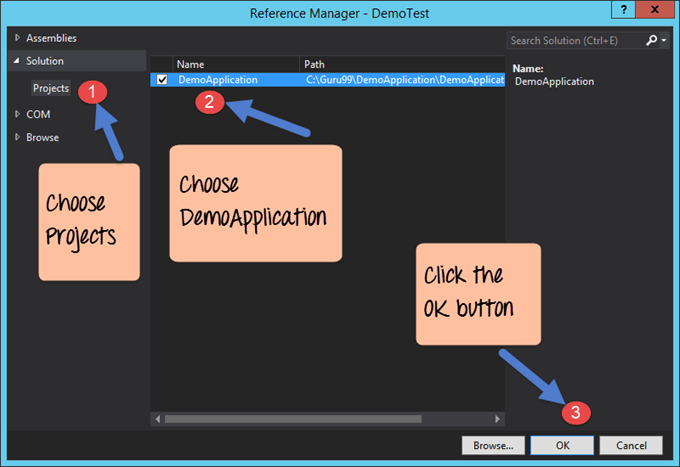Screen dimensions: 680x467
Task: Focus the Search Solution input field
Action: click(x=574, y=41)
